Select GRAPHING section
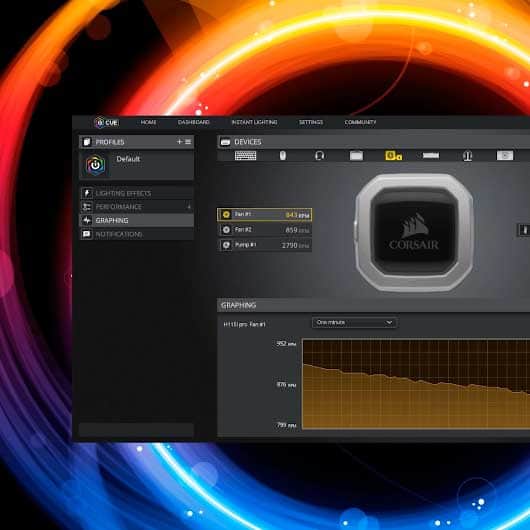530x530 pixels. 137,220
